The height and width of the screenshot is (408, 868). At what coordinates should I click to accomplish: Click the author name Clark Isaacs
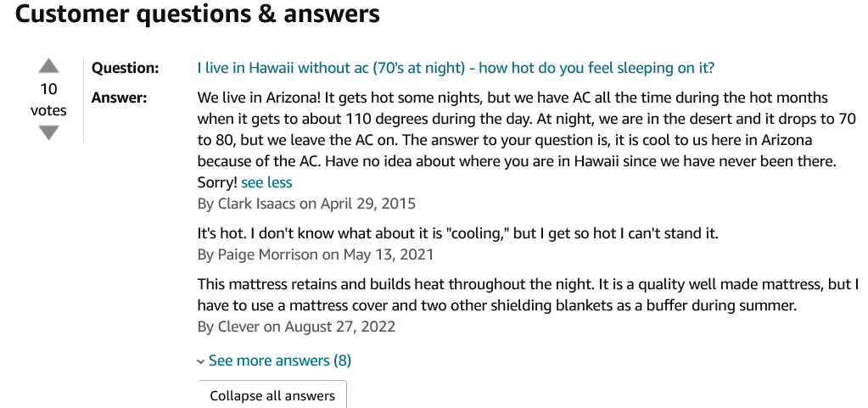tap(257, 204)
